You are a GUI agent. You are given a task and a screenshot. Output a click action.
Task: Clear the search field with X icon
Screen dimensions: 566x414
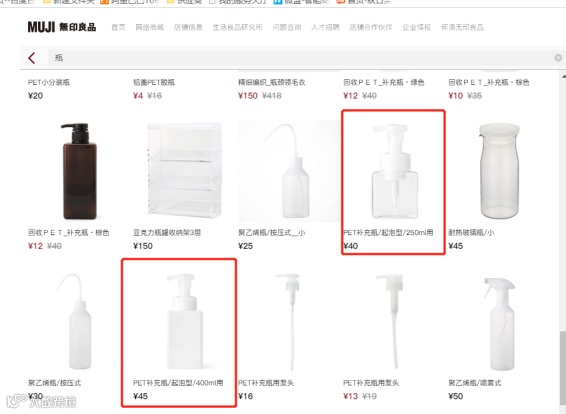[558, 58]
